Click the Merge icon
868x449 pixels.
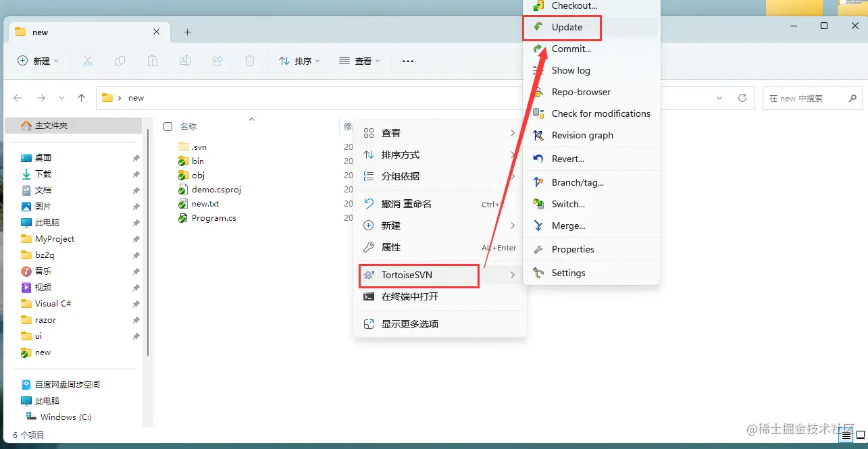tap(538, 226)
